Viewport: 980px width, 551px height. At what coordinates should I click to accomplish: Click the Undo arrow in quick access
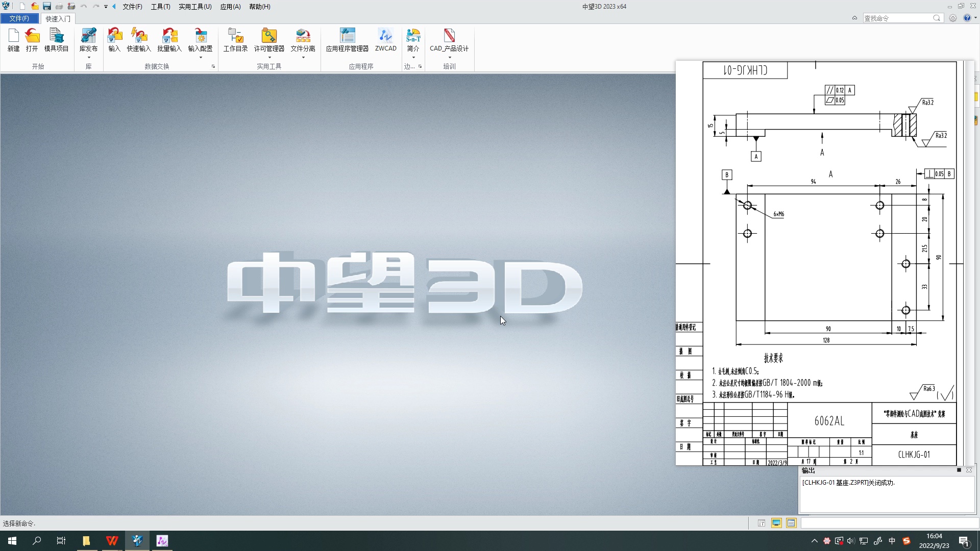[x=84, y=7]
